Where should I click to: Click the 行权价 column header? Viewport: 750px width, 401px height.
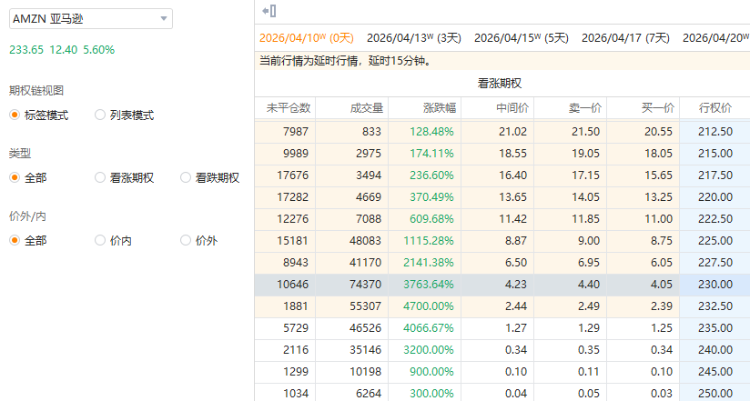pyautogui.click(x=716, y=108)
